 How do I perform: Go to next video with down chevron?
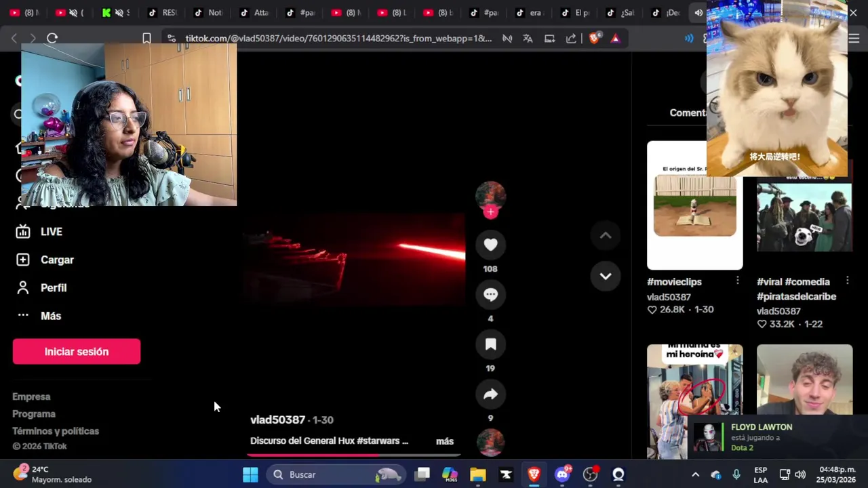[x=606, y=277]
